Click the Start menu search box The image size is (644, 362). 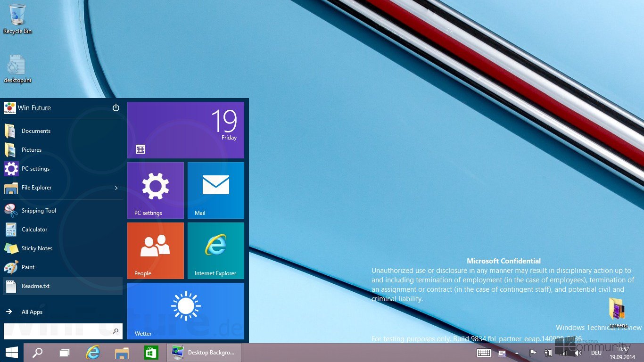tap(61, 331)
